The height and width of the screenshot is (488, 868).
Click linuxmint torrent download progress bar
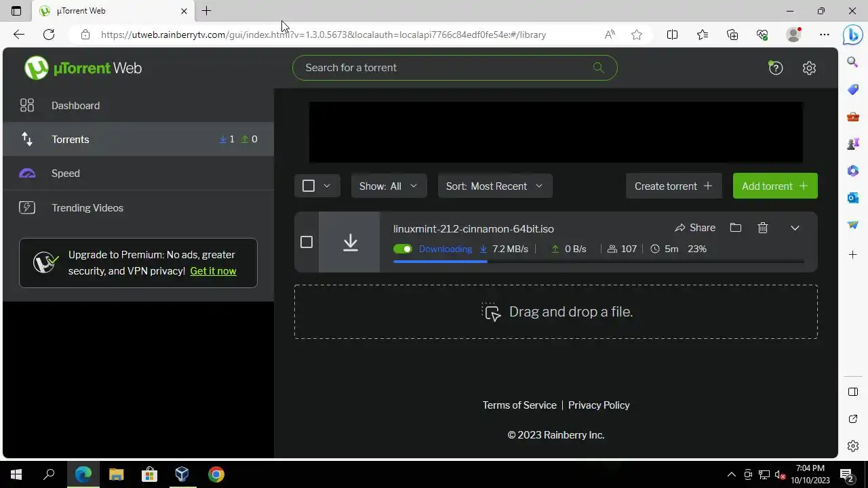tap(598, 262)
